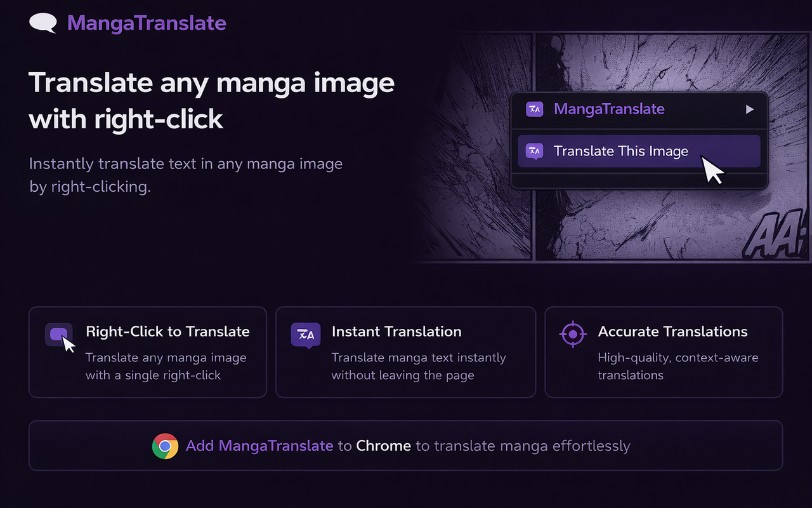812x508 pixels.
Task: Click translate icon beside MangaTranslate menu entry
Action: (x=535, y=109)
